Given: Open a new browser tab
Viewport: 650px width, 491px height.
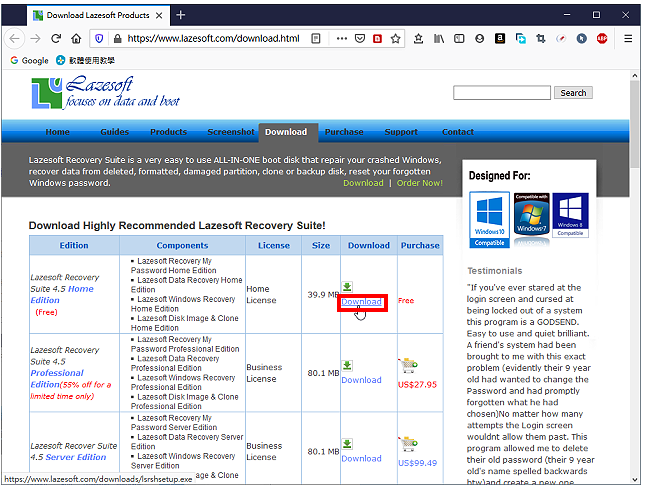Looking at the screenshot, I should point(180,15).
